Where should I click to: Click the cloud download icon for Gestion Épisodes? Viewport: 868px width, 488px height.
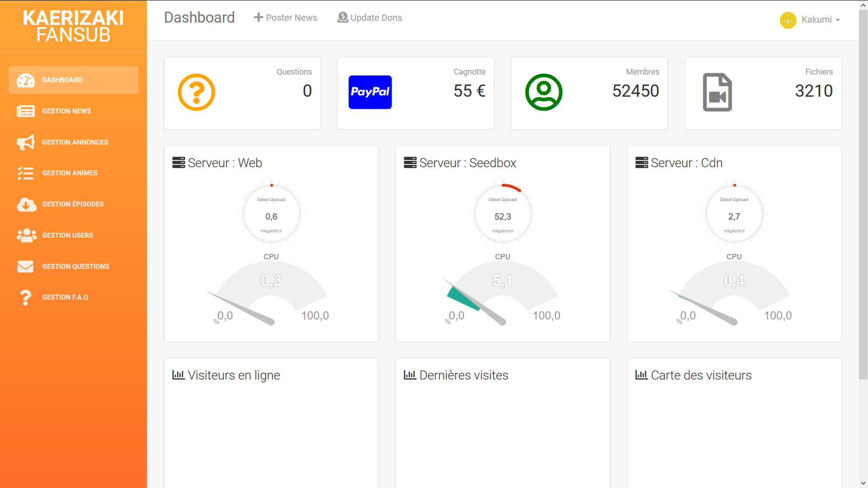26,204
